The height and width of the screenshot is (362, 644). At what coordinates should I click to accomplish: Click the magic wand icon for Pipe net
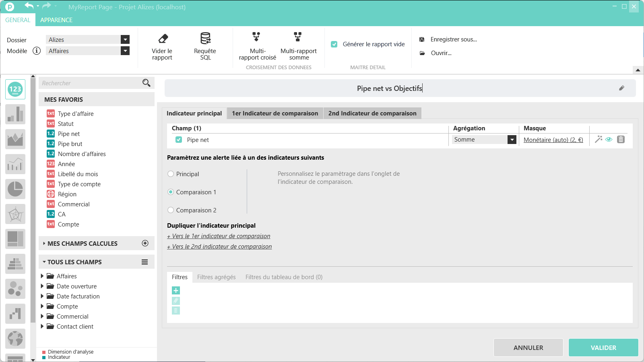pos(598,139)
